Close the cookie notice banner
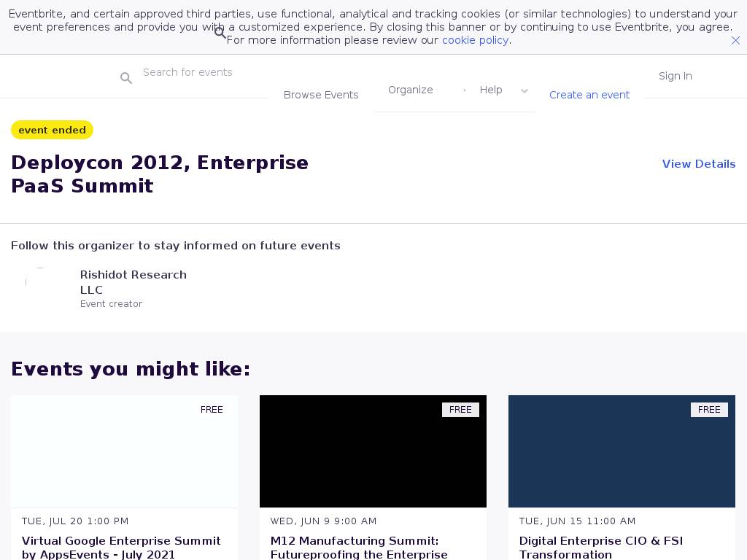 click(735, 41)
